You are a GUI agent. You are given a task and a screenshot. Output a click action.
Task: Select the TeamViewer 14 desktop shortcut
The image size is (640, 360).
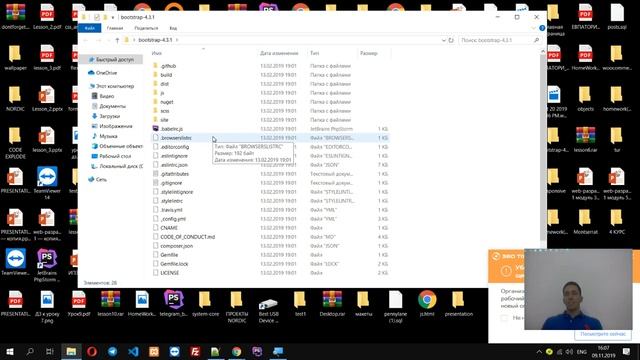[47, 183]
